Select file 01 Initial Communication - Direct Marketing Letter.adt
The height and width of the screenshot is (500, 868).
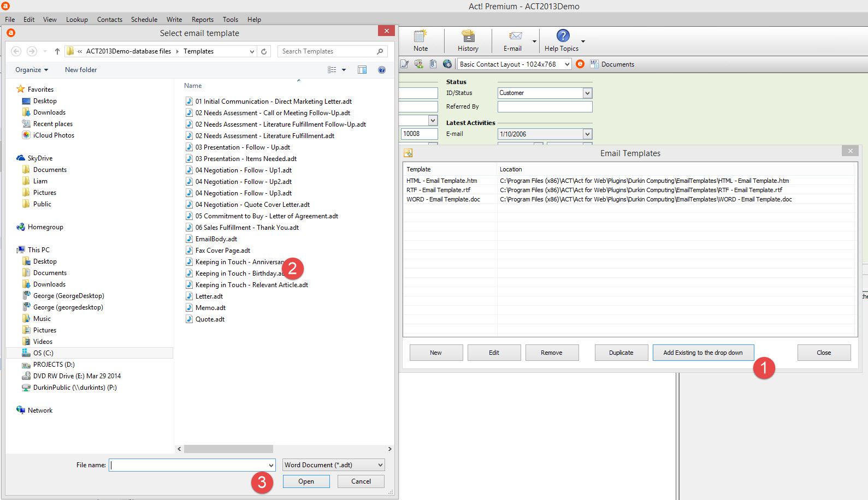[273, 102]
